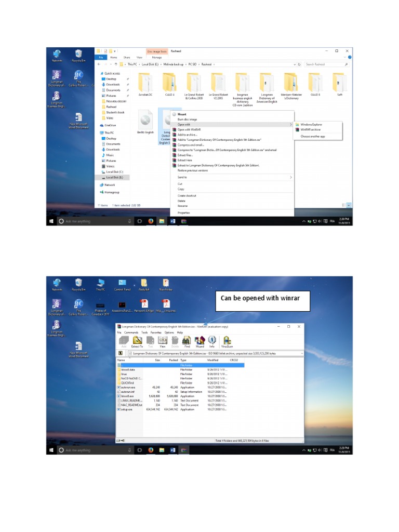399x532 pixels.
Task: Select Le Grand Robert & Collins 2009 folder
Action: (x=194, y=87)
